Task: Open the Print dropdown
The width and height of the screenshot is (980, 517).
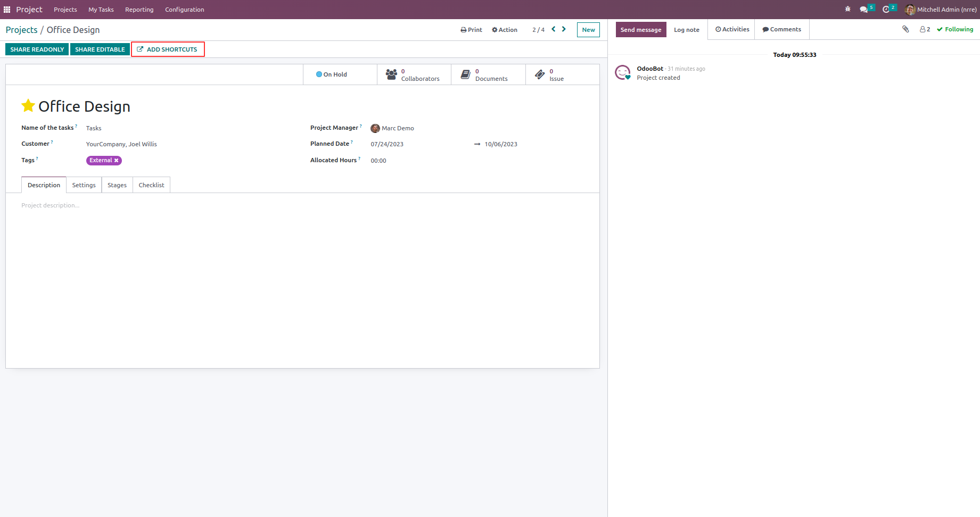Action: coord(471,30)
